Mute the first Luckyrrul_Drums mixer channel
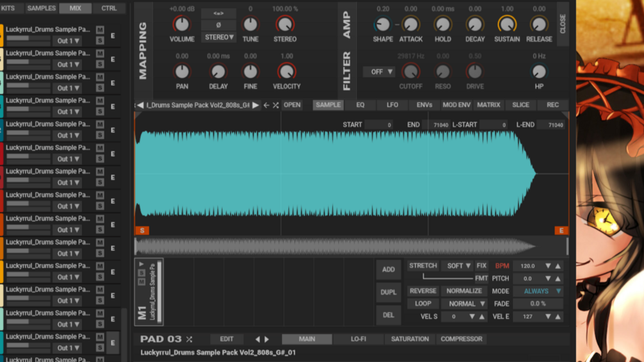This screenshot has width=644, height=362. (100, 29)
